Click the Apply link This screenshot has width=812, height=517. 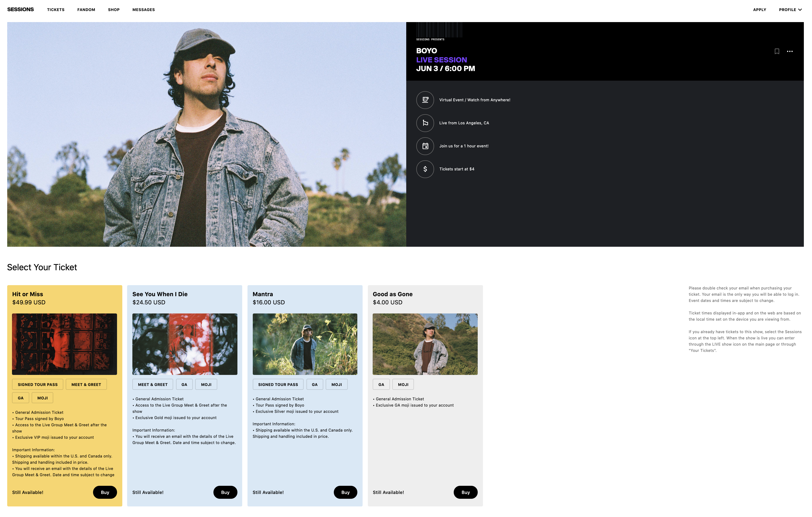pos(759,10)
